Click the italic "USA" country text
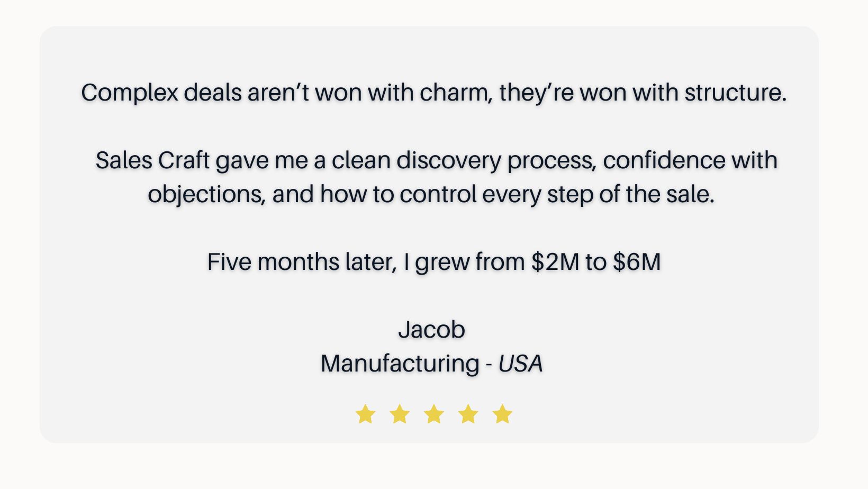Viewport: 868px width, 489px height. [x=520, y=364]
